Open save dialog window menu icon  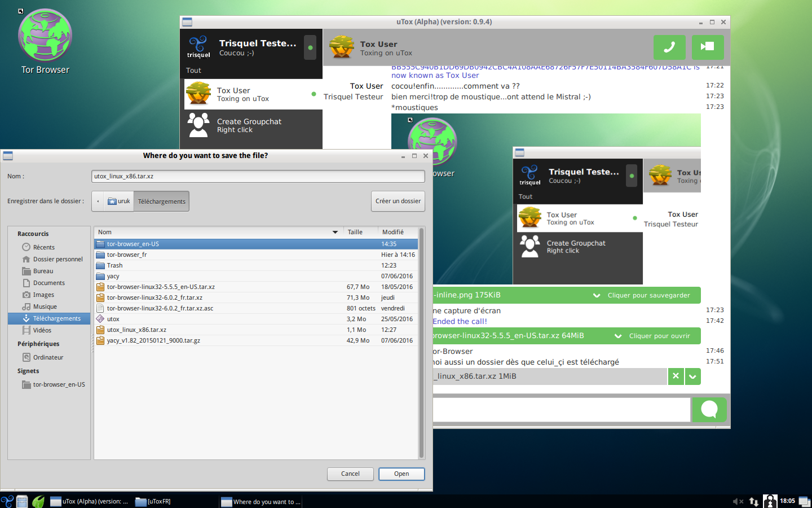8,156
